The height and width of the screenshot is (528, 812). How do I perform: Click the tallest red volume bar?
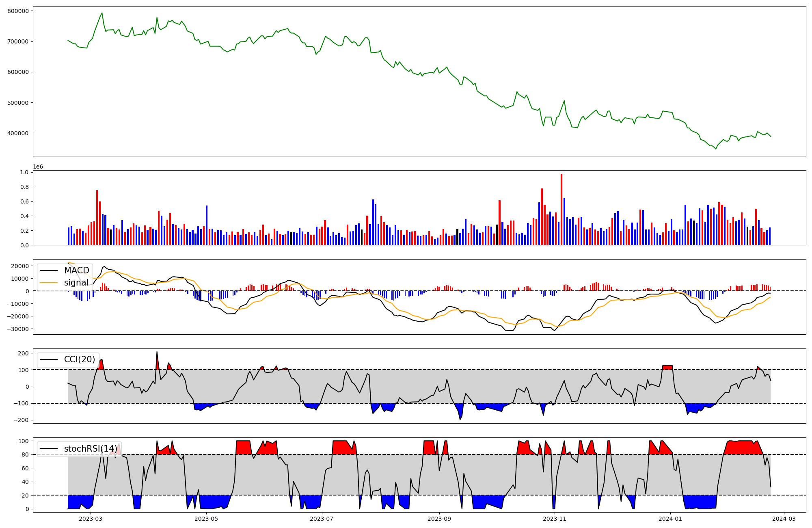561,210
